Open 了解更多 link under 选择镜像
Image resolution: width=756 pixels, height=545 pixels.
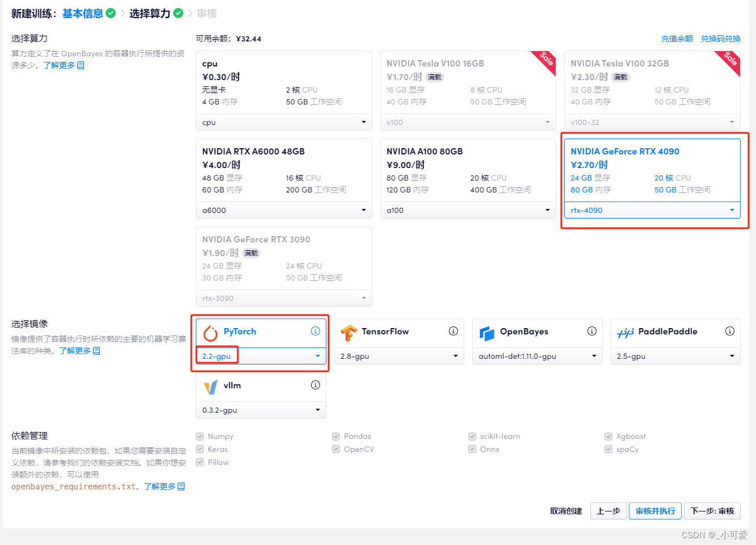pyautogui.click(x=75, y=351)
